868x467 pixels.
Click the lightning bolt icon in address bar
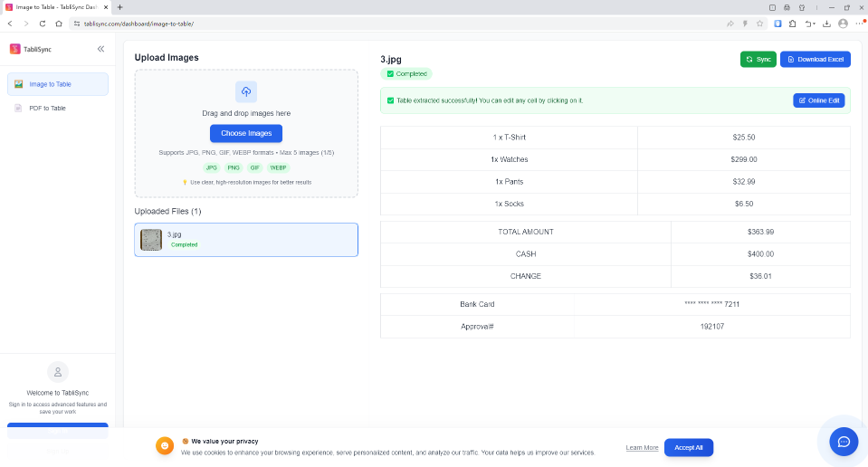(745, 24)
